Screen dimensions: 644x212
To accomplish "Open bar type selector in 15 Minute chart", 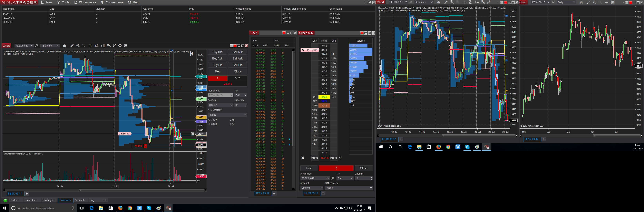I will [64, 46].
